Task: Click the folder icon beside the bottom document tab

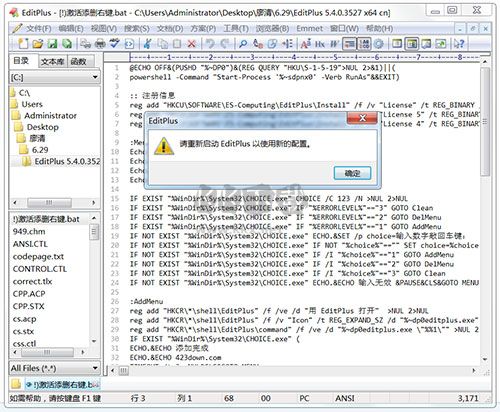Action: tap(16, 384)
